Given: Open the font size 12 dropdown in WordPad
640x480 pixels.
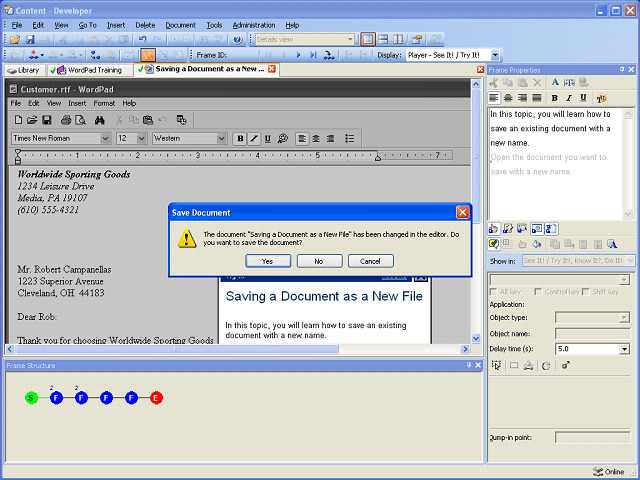Looking at the screenshot, I should (x=141, y=138).
